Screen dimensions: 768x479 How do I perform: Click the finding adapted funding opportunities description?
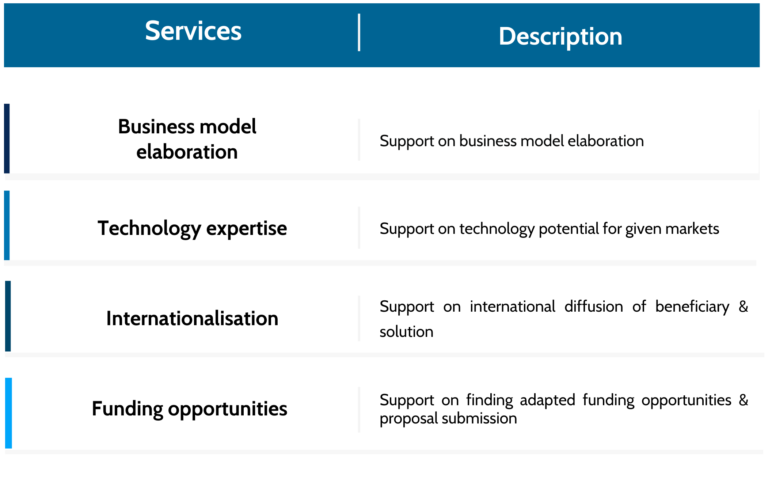564,409
